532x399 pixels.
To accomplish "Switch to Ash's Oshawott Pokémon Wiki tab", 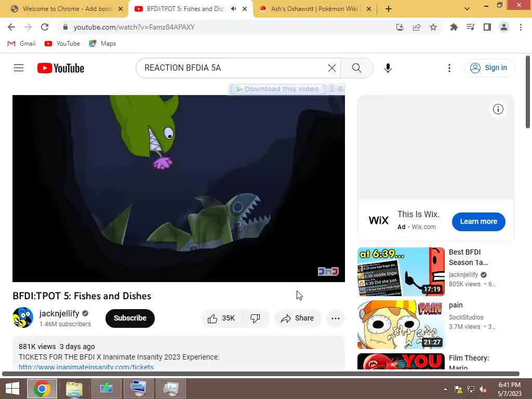I will tap(314, 9).
